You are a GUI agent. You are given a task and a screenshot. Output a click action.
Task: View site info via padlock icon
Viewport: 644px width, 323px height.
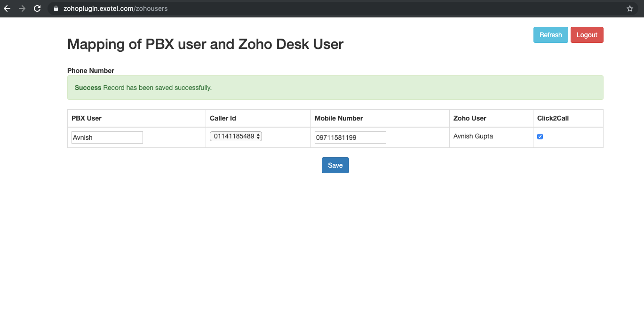(56, 8)
